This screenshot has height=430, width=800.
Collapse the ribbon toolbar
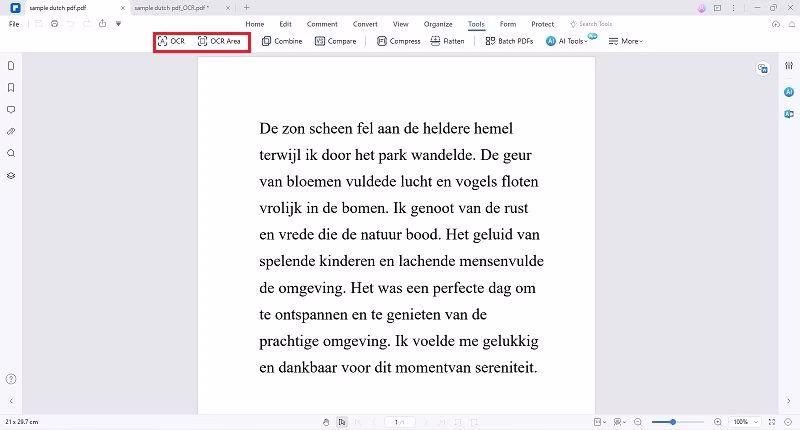click(x=792, y=24)
